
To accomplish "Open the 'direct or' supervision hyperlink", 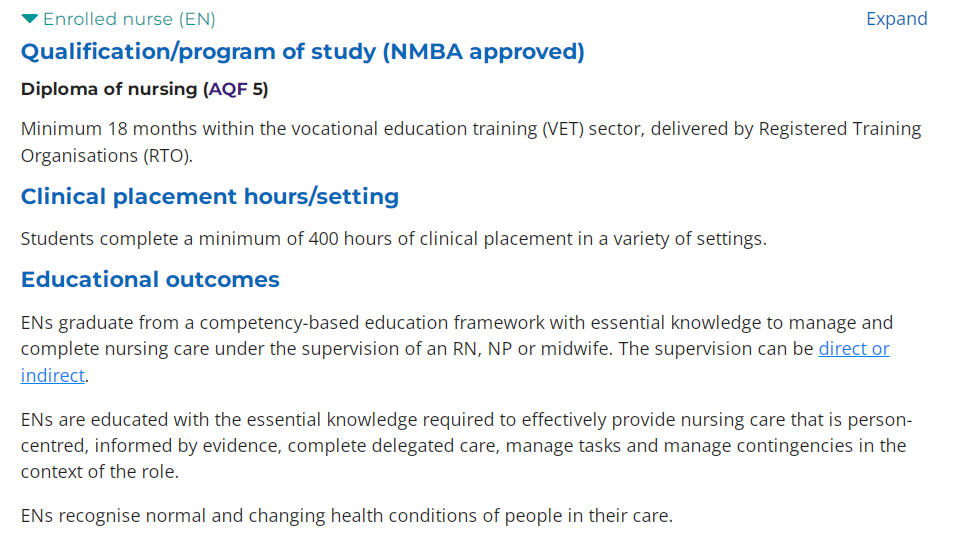I will (854, 348).
